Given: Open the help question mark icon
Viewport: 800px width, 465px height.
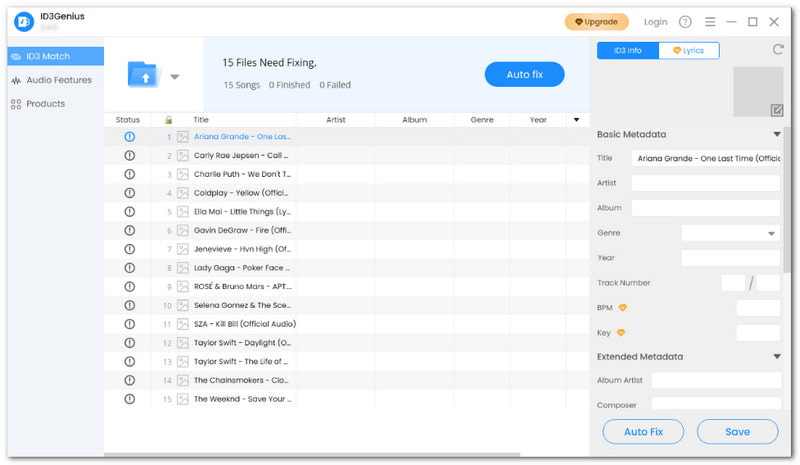Looking at the screenshot, I should click(685, 22).
